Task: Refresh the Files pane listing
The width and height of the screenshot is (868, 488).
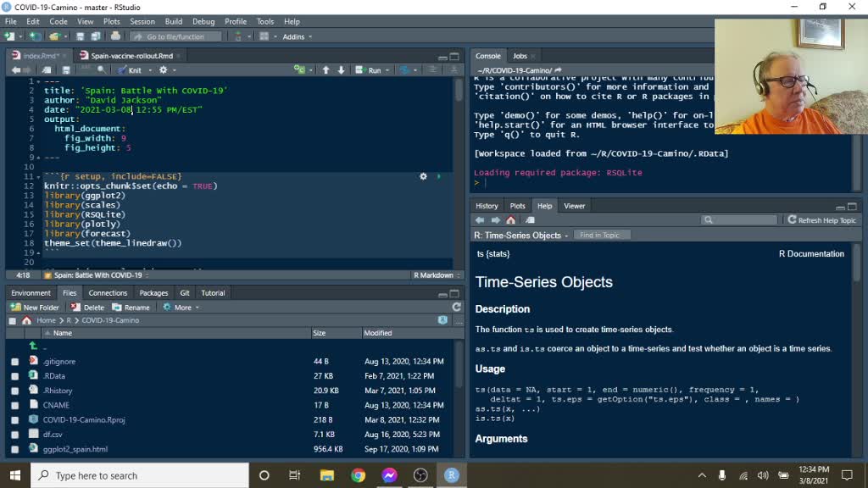Action: [x=457, y=307]
